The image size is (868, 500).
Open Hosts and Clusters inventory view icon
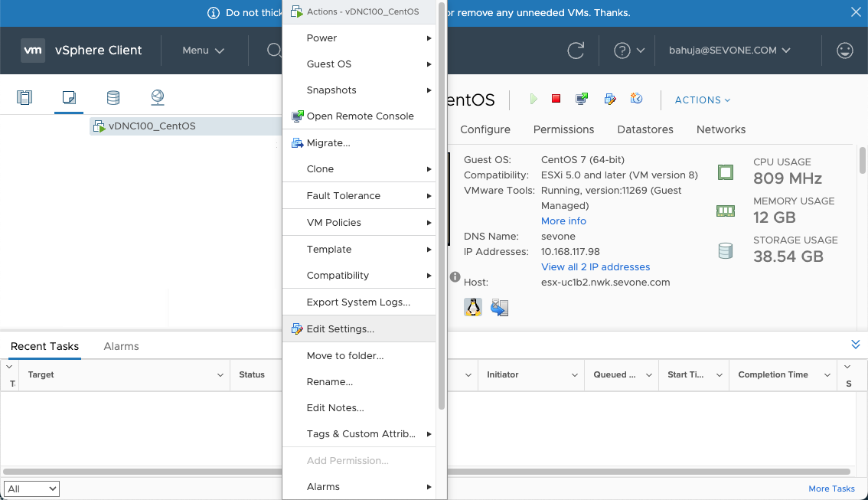click(x=24, y=97)
